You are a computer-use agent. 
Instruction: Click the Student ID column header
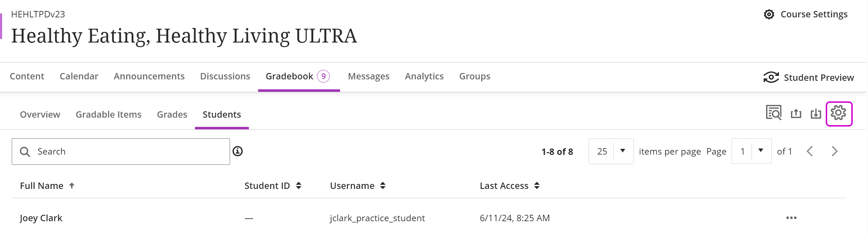(x=267, y=186)
